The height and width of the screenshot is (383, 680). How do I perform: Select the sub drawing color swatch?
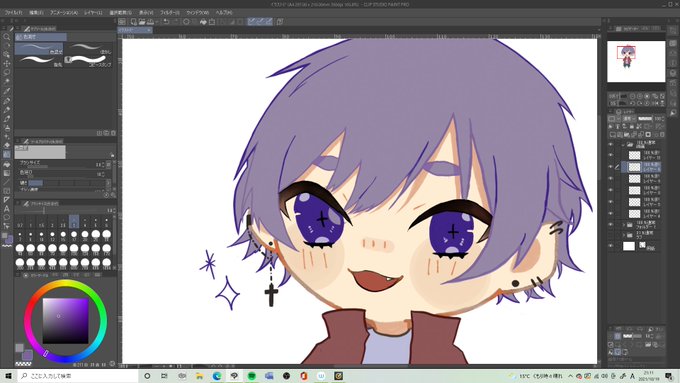tap(27, 355)
